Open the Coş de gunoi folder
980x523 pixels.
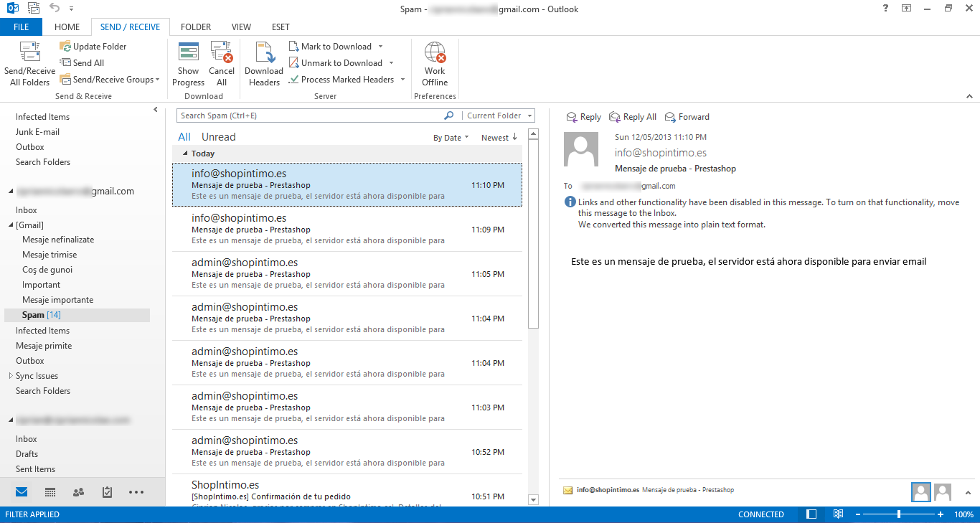[47, 270]
